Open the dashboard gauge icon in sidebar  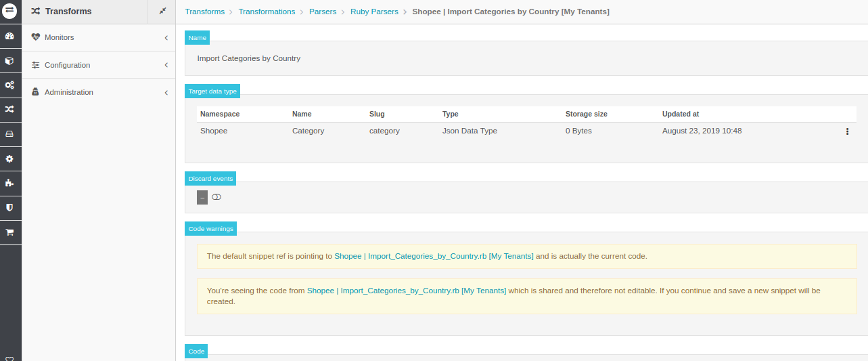click(x=10, y=37)
